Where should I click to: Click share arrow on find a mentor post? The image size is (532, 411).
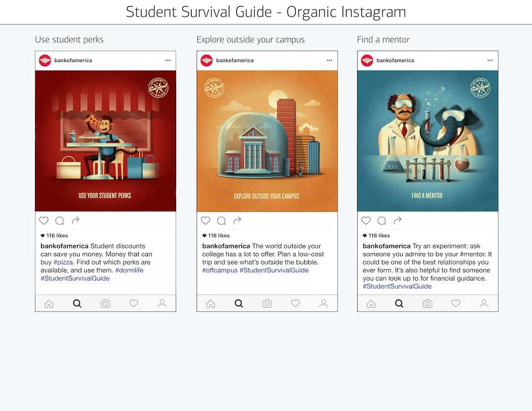[398, 220]
